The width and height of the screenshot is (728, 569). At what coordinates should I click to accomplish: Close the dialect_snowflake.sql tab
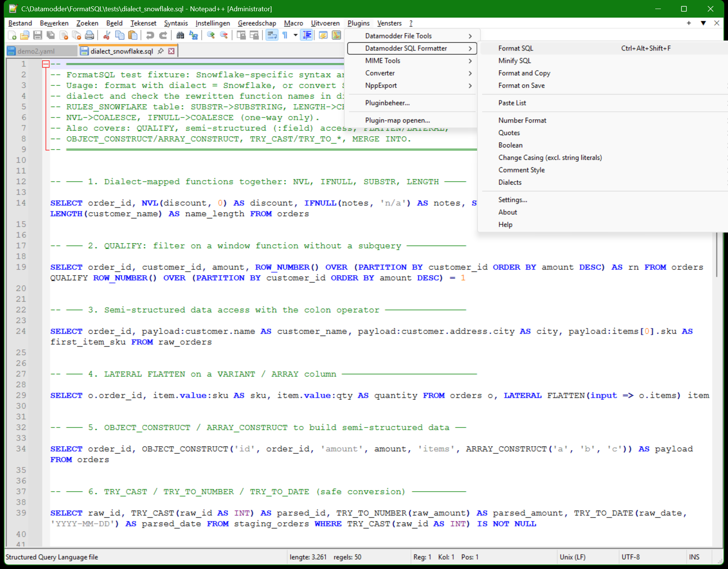click(171, 51)
